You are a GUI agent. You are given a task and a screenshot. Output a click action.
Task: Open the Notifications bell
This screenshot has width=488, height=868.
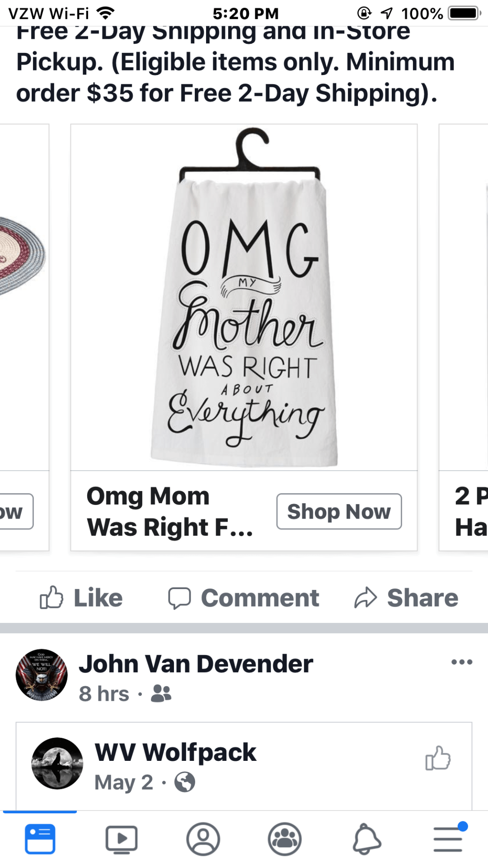pos(366,839)
